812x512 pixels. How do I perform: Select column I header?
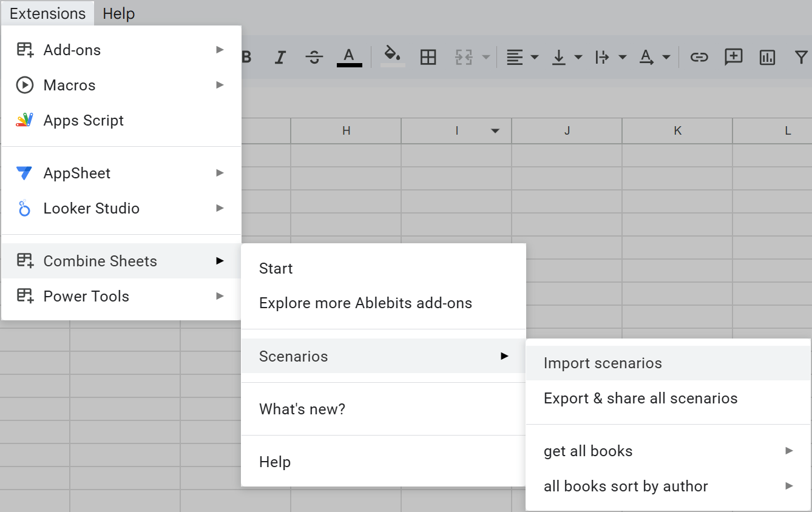[456, 130]
